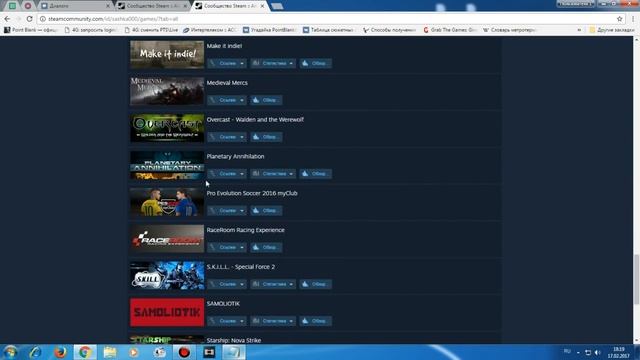Launch Firefox from the taskbar
The height and width of the screenshot is (360, 640).
click(x=60, y=352)
